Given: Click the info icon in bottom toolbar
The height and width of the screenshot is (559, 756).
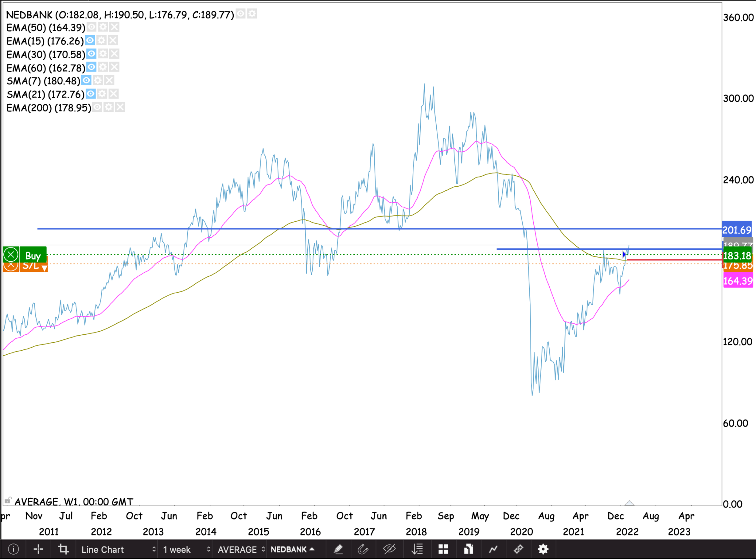Looking at the screenshot, I should pos(13,549).
